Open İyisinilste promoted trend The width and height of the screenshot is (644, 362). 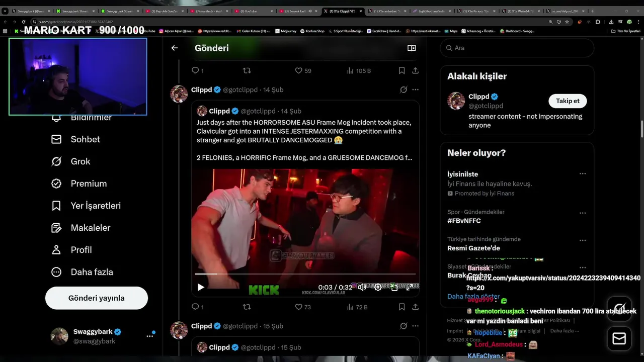[x=462, y=174]
